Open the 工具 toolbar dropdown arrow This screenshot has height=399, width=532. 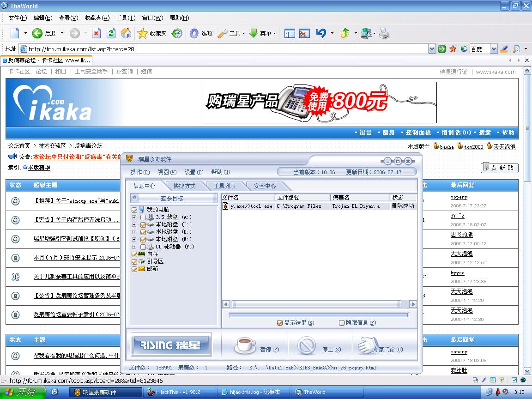tap(244, 34)
